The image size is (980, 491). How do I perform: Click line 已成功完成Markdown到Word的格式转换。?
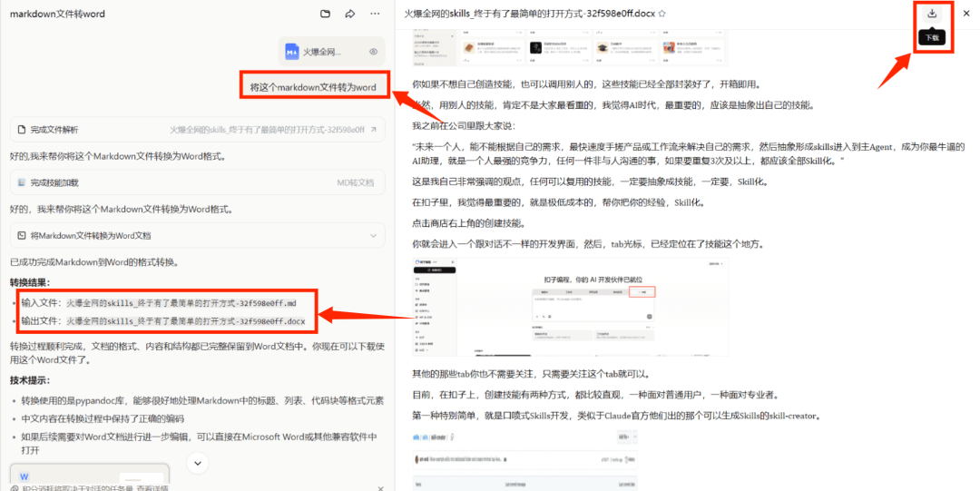[93, 262]
